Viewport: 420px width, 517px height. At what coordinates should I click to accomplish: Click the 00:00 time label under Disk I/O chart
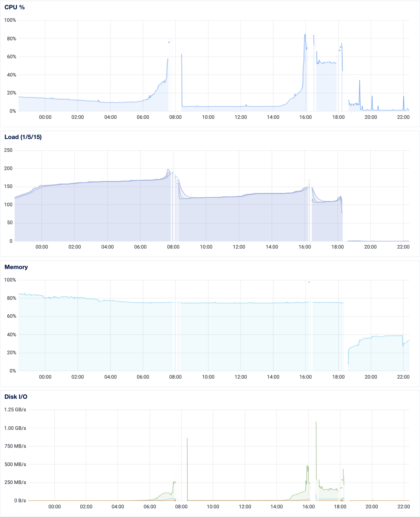(54, 507)
